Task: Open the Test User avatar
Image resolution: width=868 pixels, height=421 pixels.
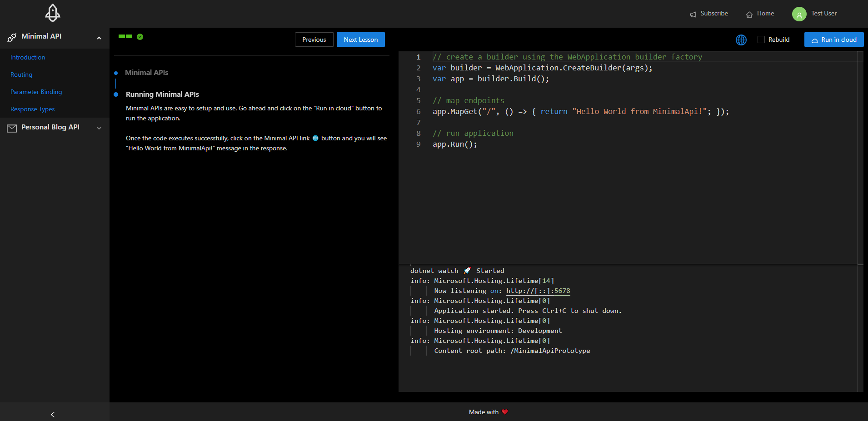Action: point(799,14)
